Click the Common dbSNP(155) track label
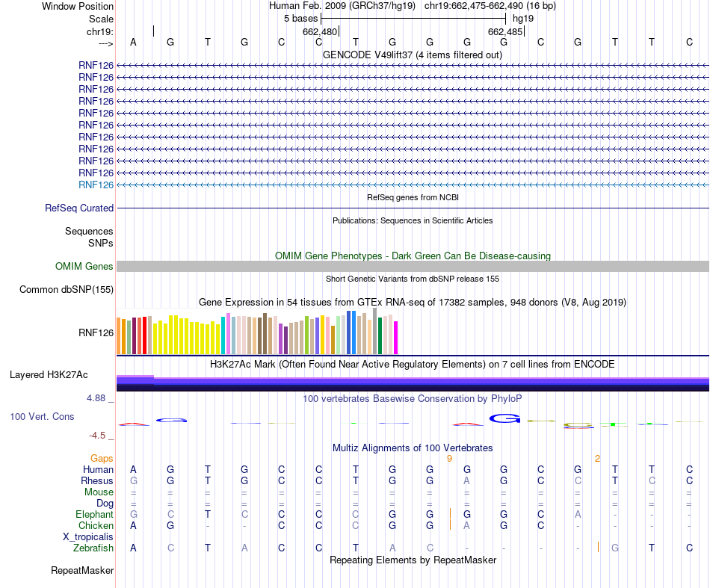This screenshot has width=710, height=588. pyautogui.click(x=67, y=290)
